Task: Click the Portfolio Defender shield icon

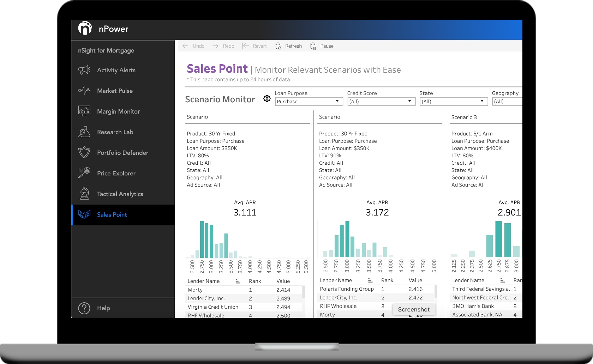Action: click(84, 152)
